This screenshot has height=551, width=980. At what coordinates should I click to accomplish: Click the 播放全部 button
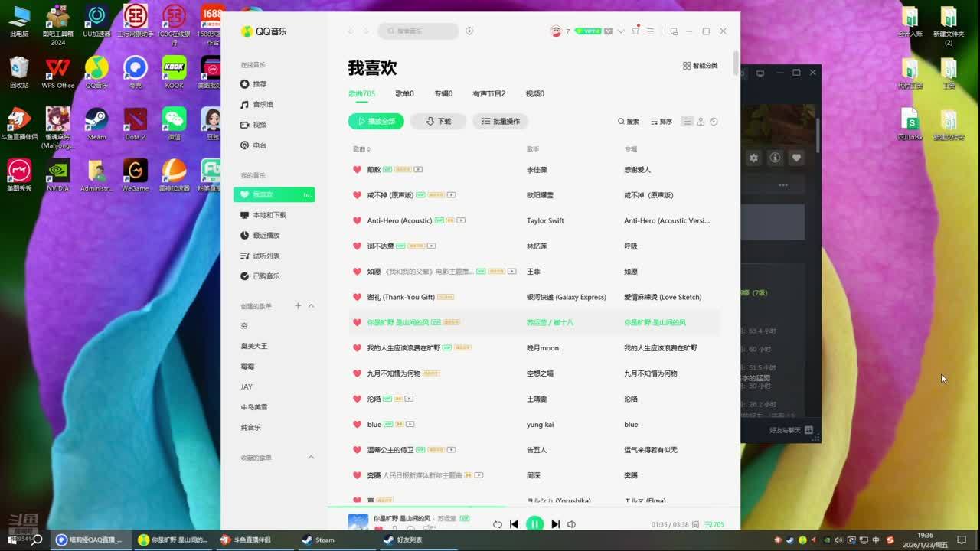376,121
